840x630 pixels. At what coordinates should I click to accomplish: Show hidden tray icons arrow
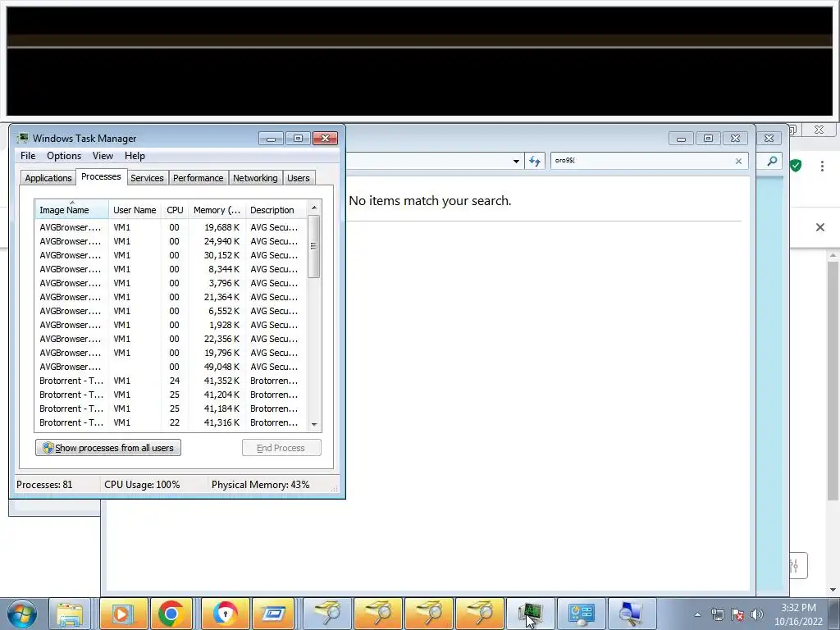click(697, 614)
